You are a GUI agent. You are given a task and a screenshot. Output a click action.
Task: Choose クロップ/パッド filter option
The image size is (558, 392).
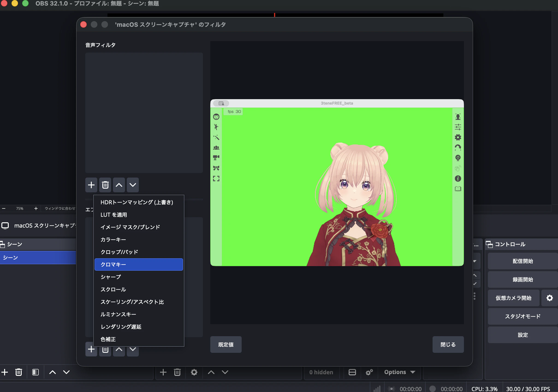[x=139, y=252]
